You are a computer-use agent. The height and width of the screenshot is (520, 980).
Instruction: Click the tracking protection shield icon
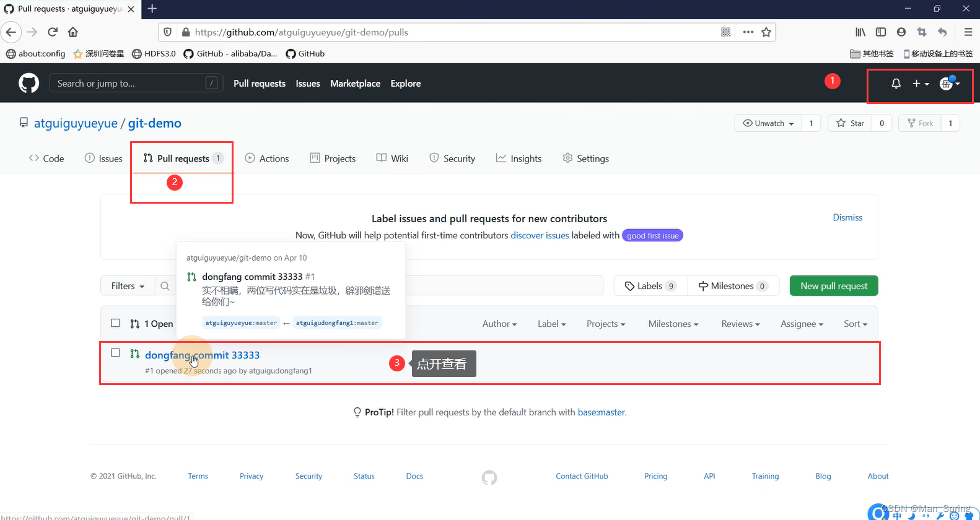click(x=167, y=32)
